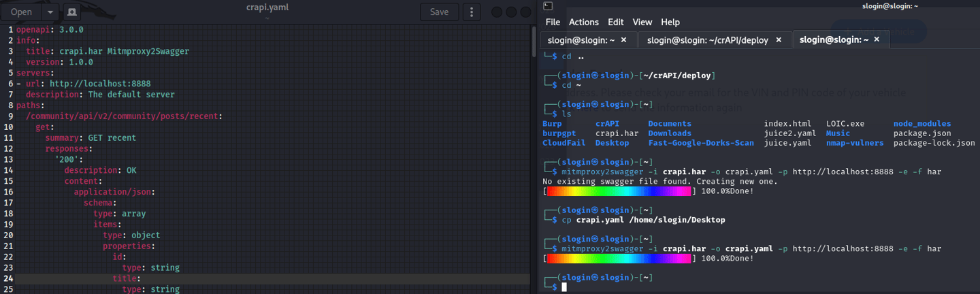Viewport: 980px width, 294px height.
Task: Click 'package-lock.json' in terminal listing
Action: pyautogui.click(x=934, y=143)
